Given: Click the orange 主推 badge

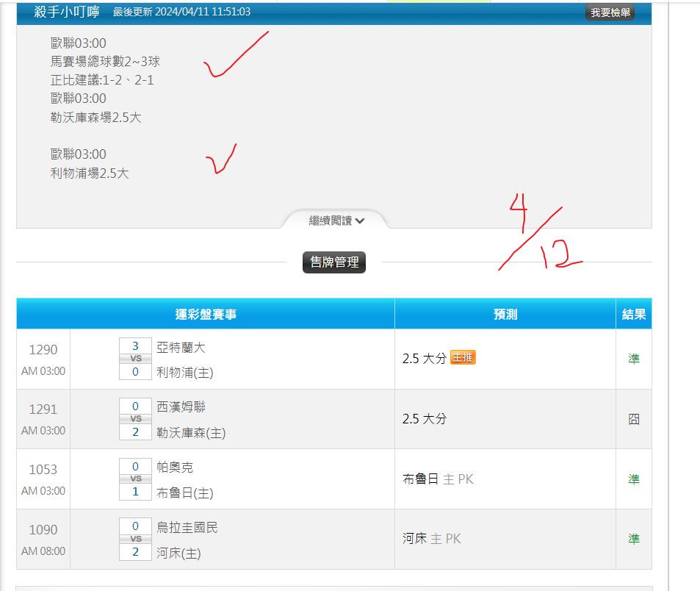Looking at the screenshot, I should click(463, 358).
